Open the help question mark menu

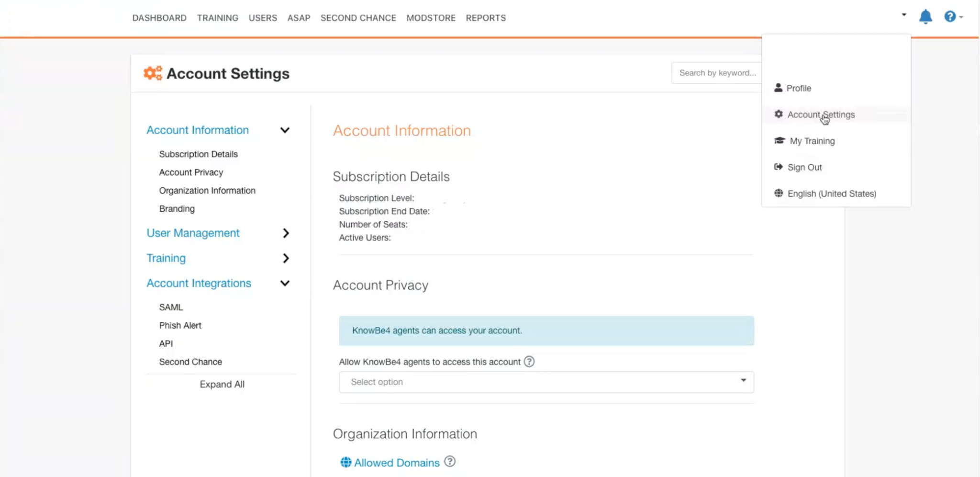click(x=953, y=17)
